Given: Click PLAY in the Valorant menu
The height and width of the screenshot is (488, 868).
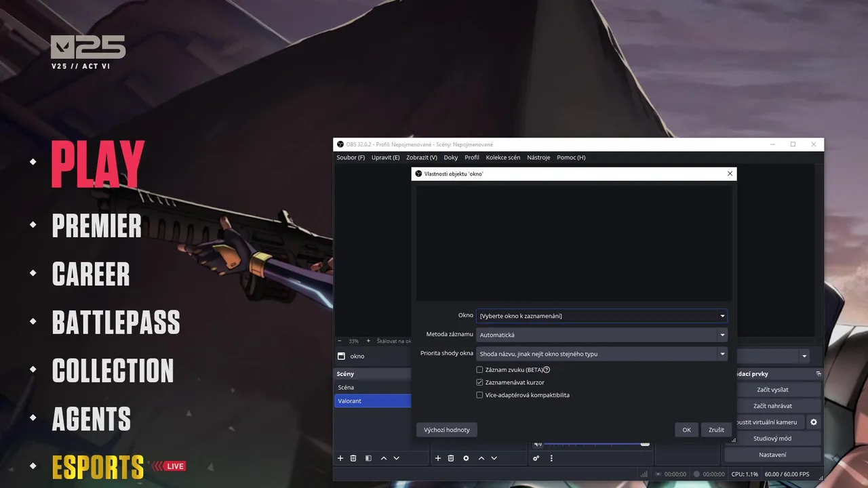Looking at the screenshot, I should point(98,163).
